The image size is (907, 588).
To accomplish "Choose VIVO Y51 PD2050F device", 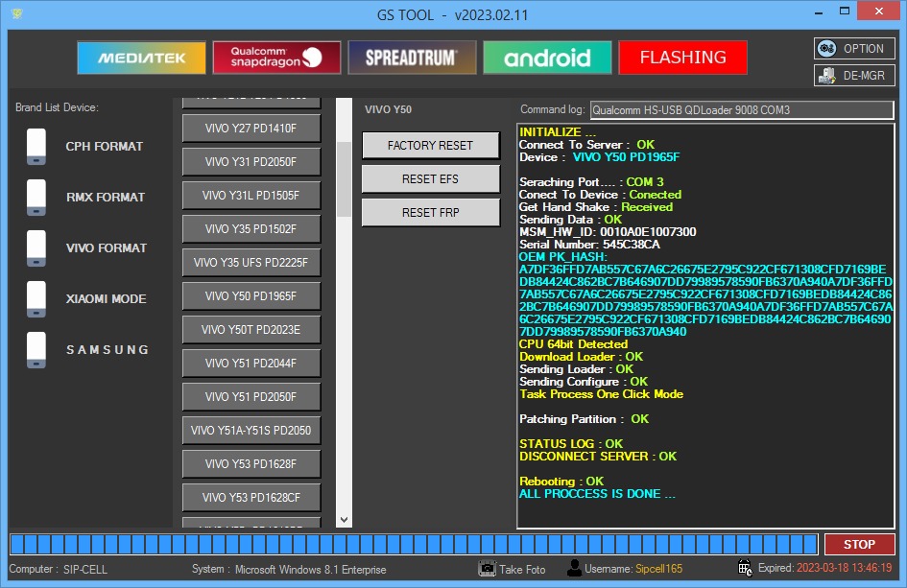I will [x=251, y=396].
